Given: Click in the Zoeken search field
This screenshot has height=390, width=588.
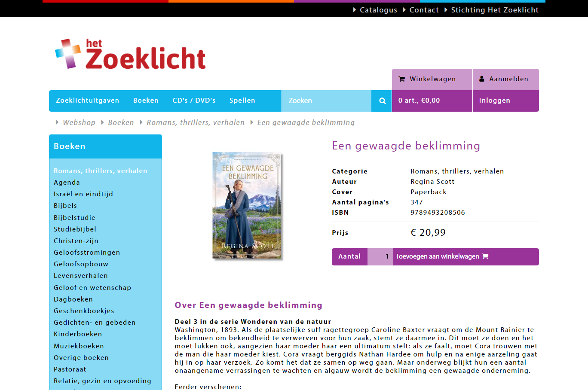Looking at the screenshot, I should point(326,101).
